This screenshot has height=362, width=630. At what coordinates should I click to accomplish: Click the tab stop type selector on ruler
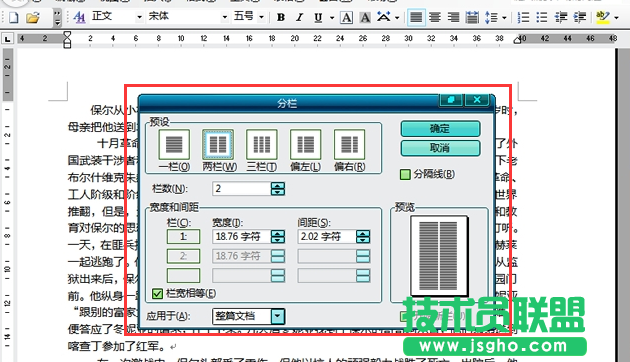coord(7,39)
